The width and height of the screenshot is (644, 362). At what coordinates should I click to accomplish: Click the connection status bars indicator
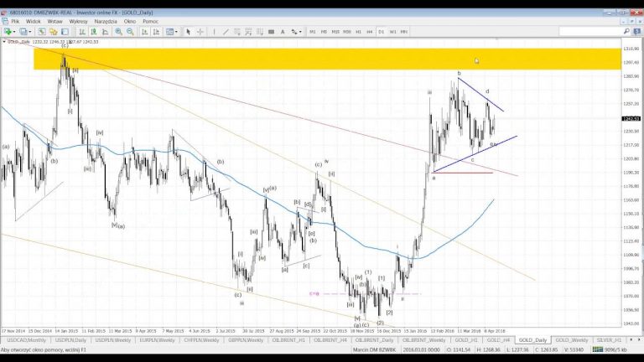[598, 349]
